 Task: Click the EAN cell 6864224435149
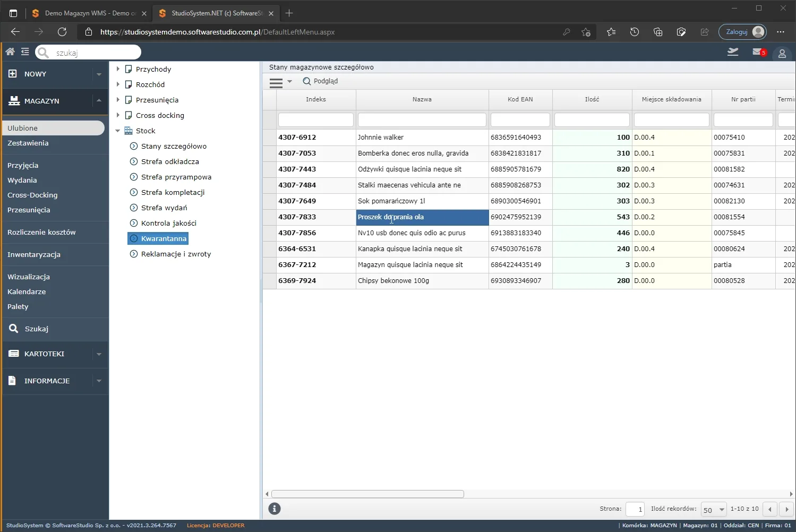520,265
